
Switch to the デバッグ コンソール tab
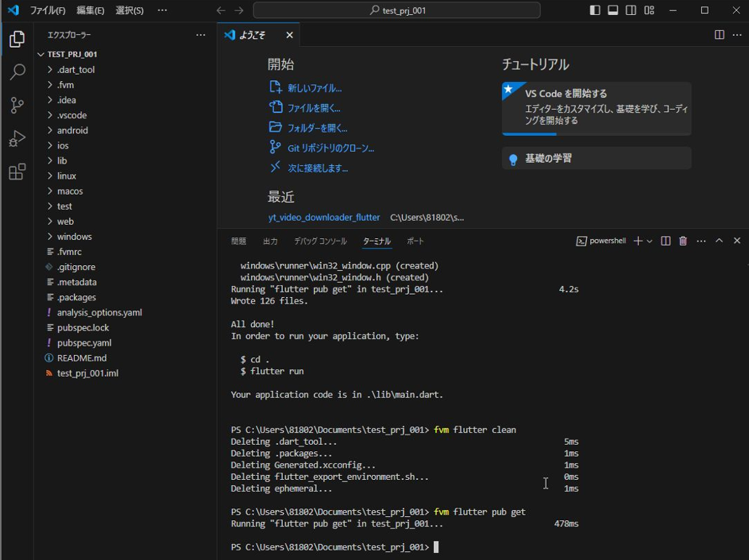(320, 241)
